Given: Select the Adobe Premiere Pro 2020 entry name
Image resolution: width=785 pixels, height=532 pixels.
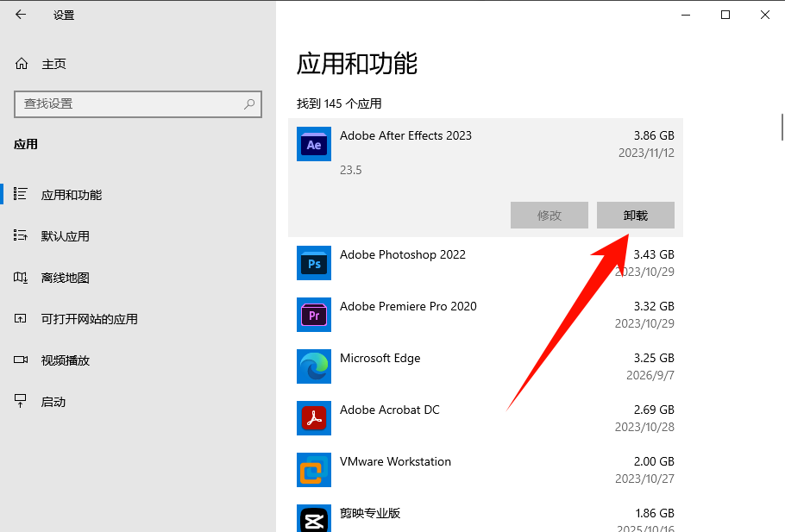Looking at the screenshot, I should coord(408,306).
